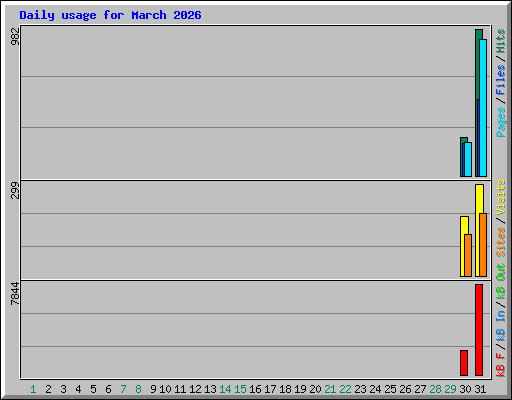512x400 pixels.
Task: Click green day 21 on the x-axis
Action: tap(330, 389)
